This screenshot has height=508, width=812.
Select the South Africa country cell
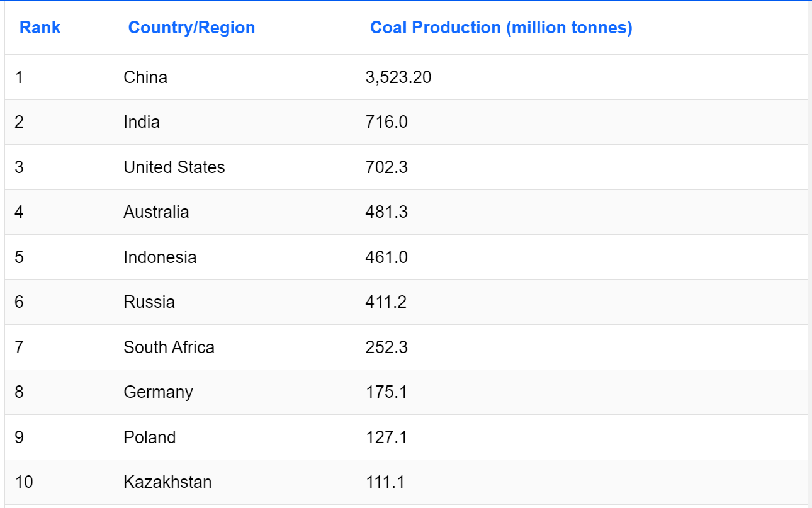[169, 347]
